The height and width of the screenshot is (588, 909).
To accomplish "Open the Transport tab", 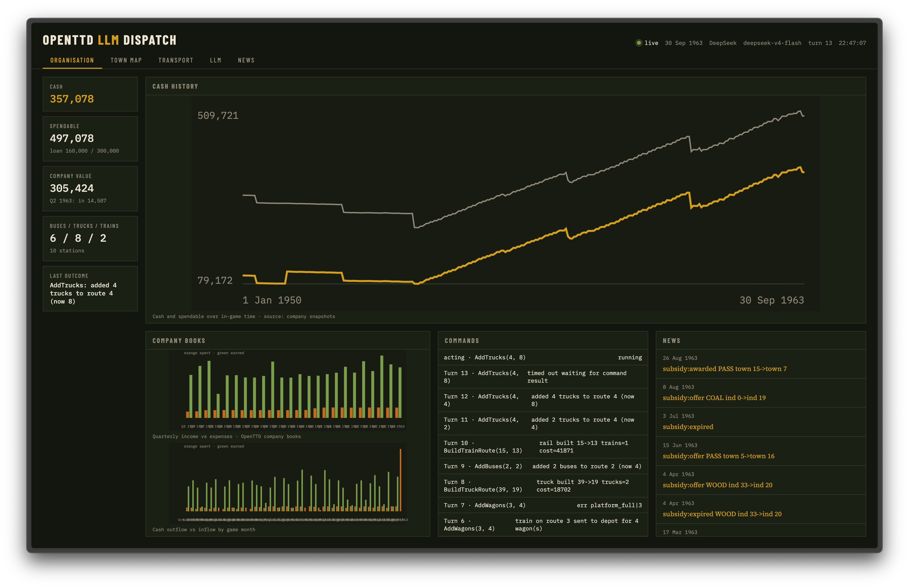I will click(176, 60).
